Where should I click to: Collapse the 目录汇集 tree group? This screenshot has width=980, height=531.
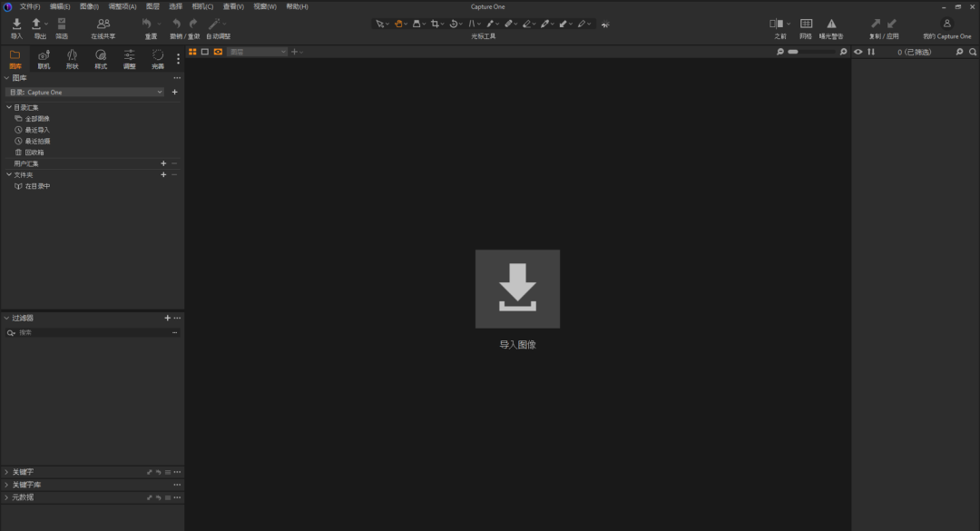click(x=9, y=108)
